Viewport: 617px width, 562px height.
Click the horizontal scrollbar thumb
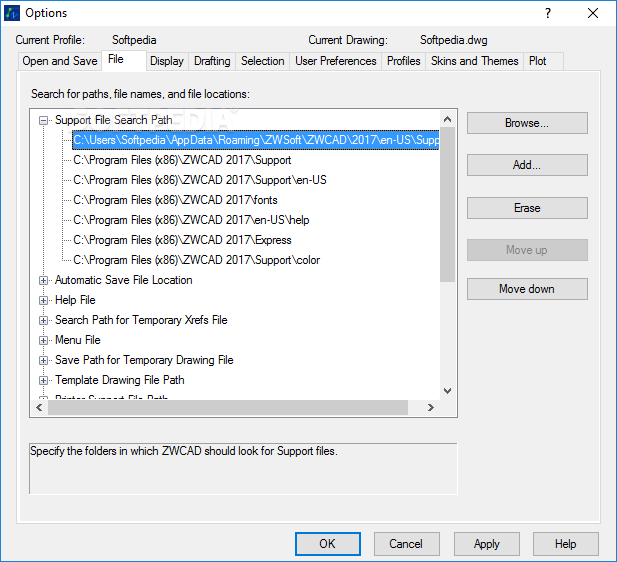coord(228,408)
